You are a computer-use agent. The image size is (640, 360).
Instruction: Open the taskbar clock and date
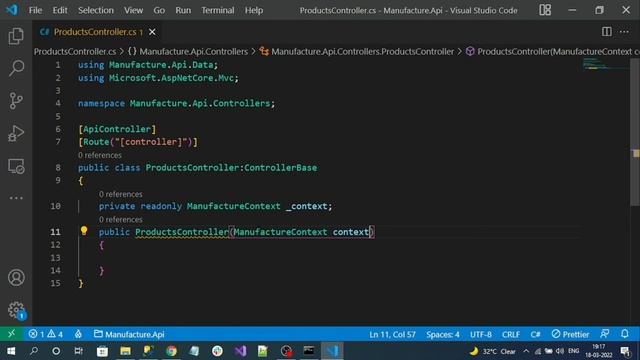(x=598, y=351)
